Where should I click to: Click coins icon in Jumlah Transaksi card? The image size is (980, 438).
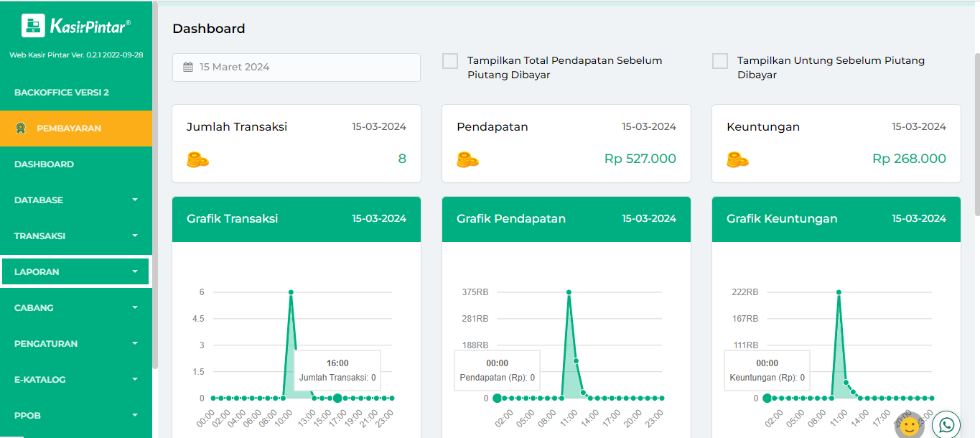[x=197, y=159]
